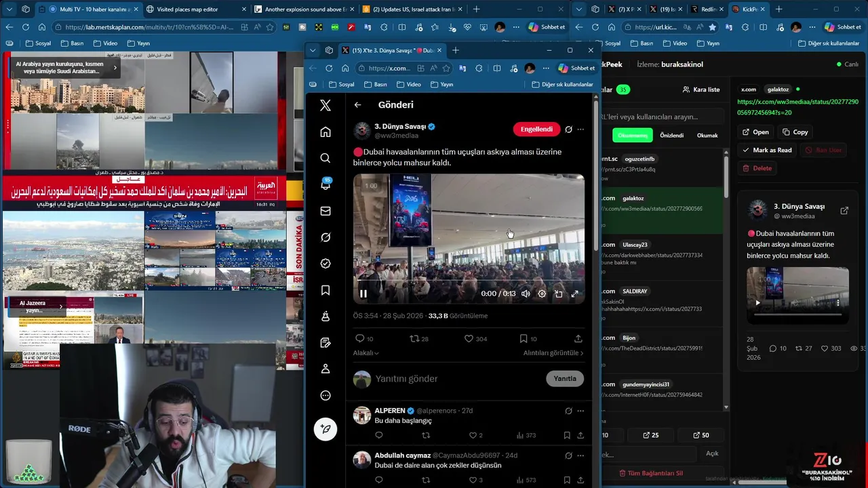The width and height of the screenshot is (868, 488).
Task: Open the x.com status URL in KickPeek
Action: (797, 107)
